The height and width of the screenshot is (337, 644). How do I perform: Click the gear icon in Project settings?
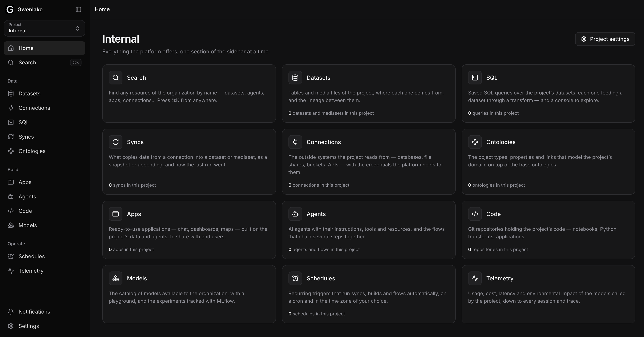pyautogui.click(x=584, y=39)
